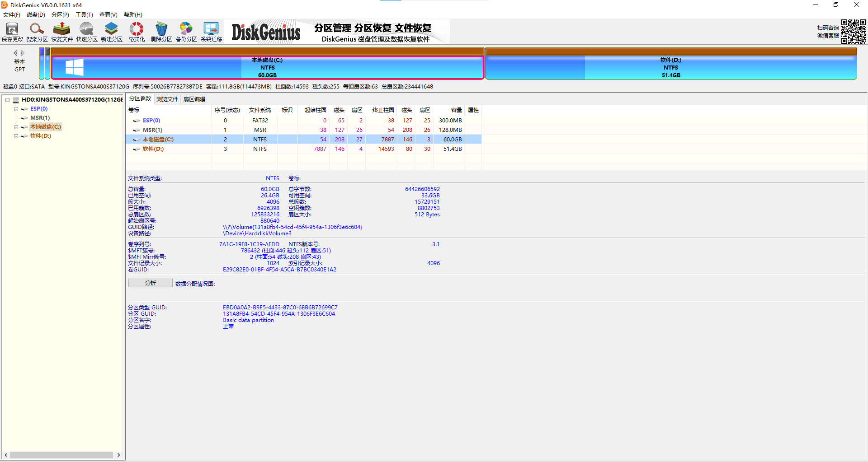
Task: Click the 分析 analyze button
Action: point(151,283)
